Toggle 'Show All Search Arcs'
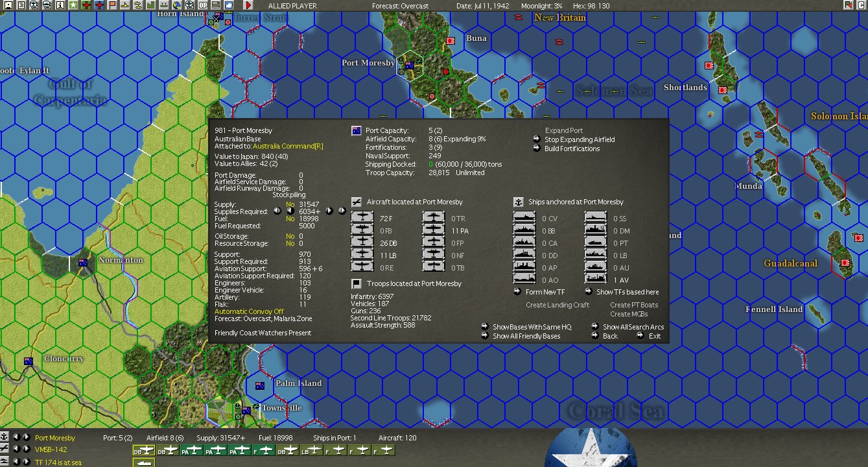 pyautogui.click(x=633, y=328)
